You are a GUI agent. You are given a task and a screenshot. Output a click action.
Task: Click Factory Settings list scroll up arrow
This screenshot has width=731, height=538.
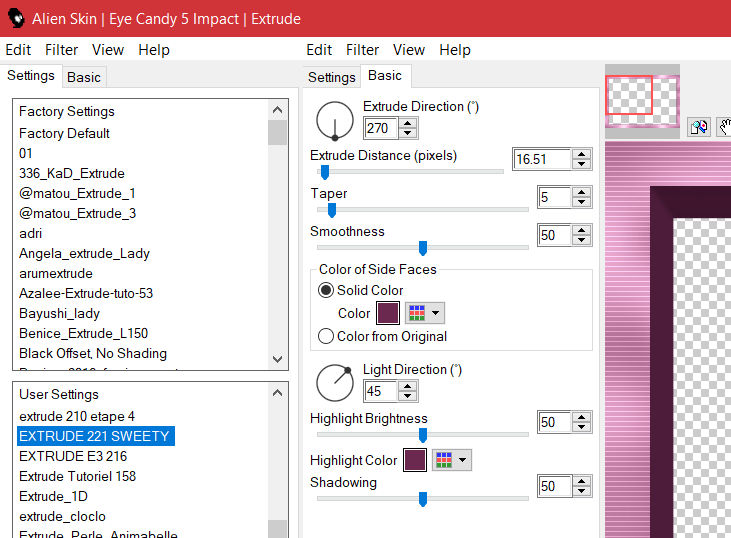coord(277,110)
